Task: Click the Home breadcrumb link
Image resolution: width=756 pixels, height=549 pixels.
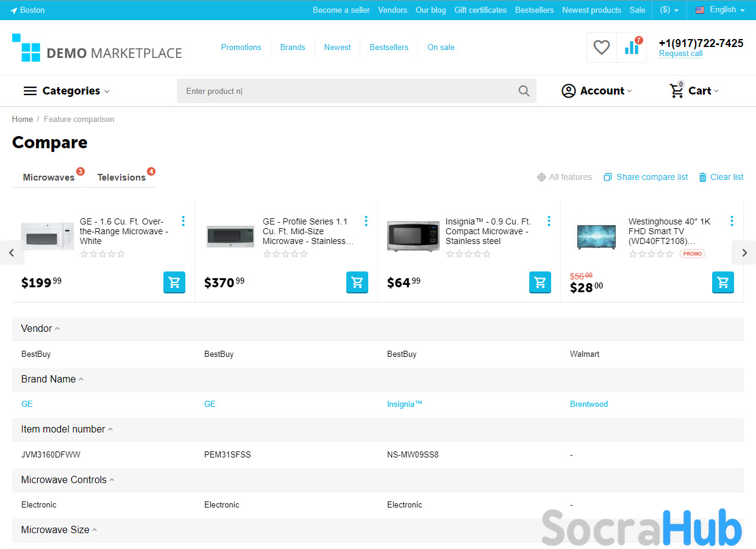Action: click(x=23, y=119)
